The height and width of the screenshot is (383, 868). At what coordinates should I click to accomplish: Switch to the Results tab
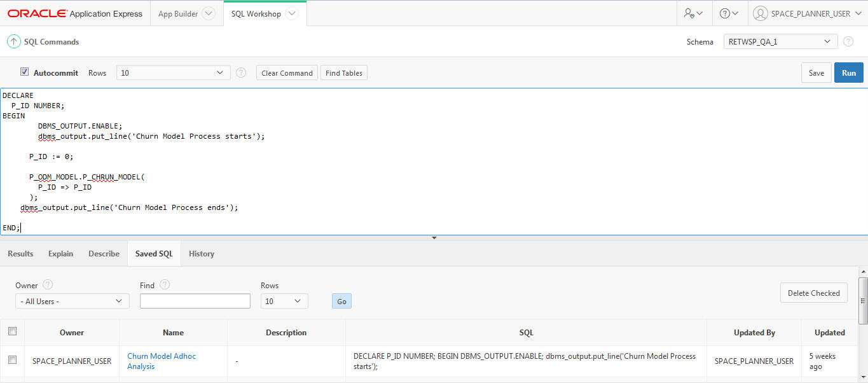point(20,253)
